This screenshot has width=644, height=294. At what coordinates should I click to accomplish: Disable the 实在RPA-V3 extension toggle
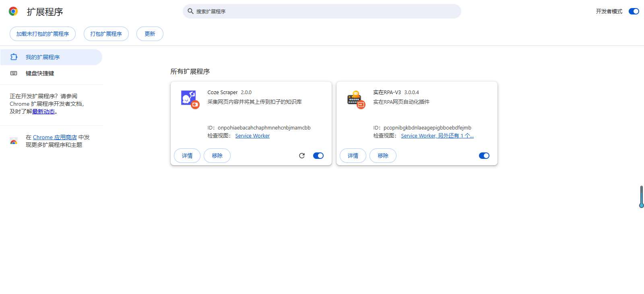[484, 156]
